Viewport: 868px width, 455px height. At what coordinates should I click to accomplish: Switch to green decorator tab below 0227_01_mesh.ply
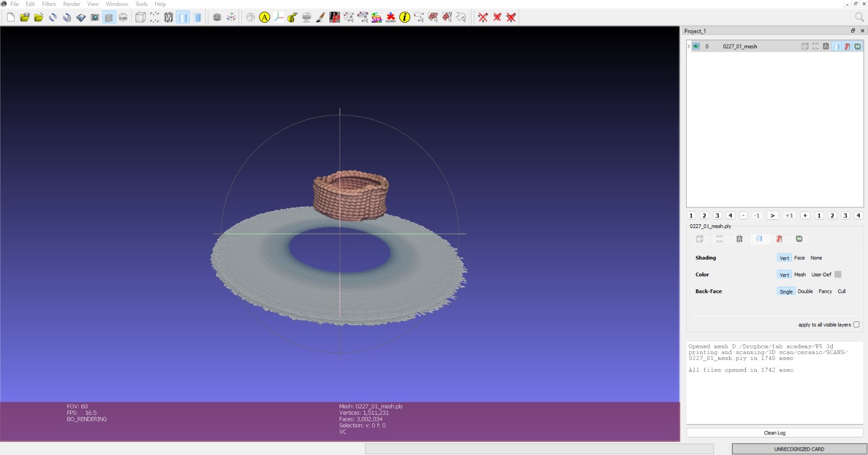click(x=799, y=239)
